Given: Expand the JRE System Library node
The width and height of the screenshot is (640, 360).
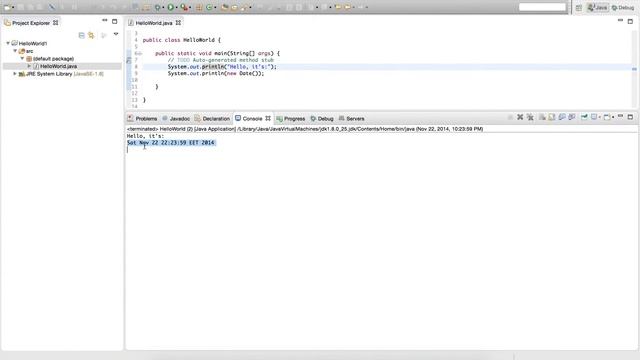Looking at the screenshot, I should click(x=15, y=74).
